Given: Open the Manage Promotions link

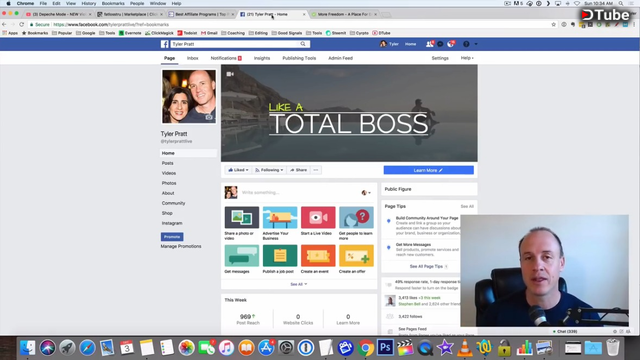Looking at the screenshot, I should click(x=181, y=246).
